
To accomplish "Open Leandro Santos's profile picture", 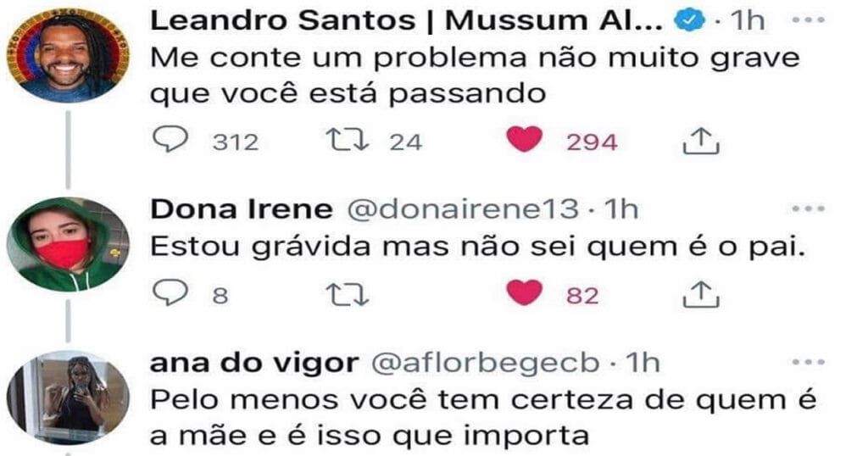I will 68,54.
